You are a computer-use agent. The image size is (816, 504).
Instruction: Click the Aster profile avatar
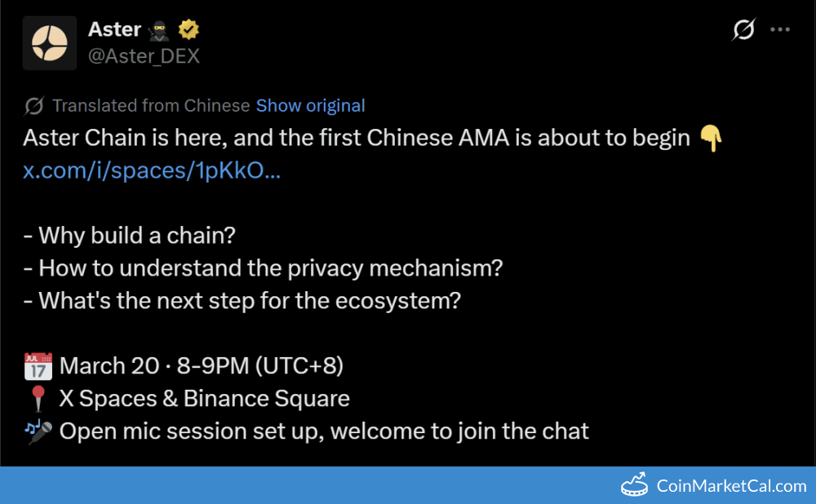pos(50,43)
